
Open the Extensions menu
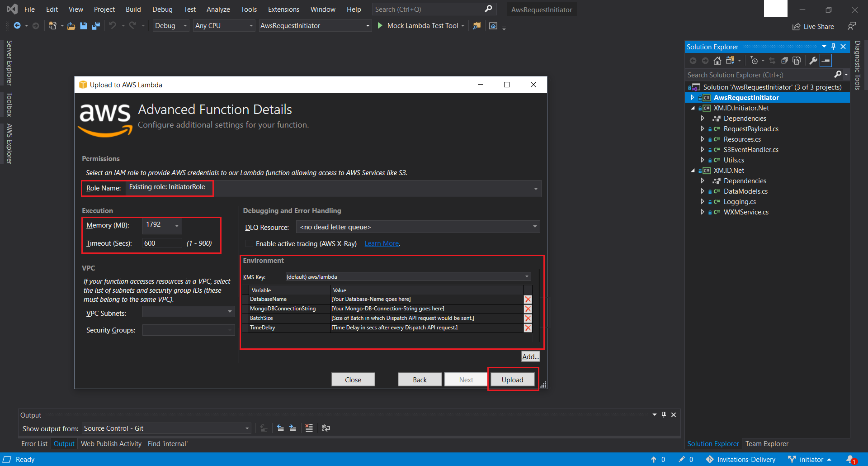tap(283, 9)
